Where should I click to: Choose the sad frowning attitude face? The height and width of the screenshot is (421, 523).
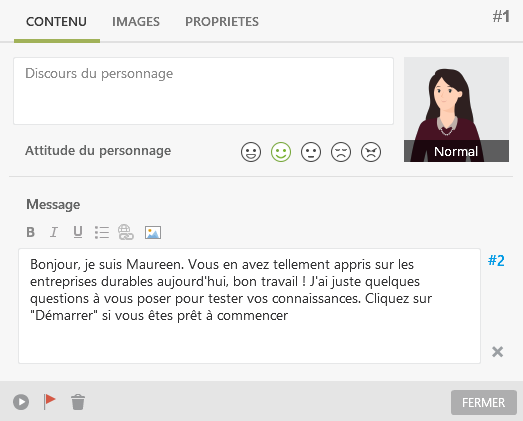click(341, 152)
